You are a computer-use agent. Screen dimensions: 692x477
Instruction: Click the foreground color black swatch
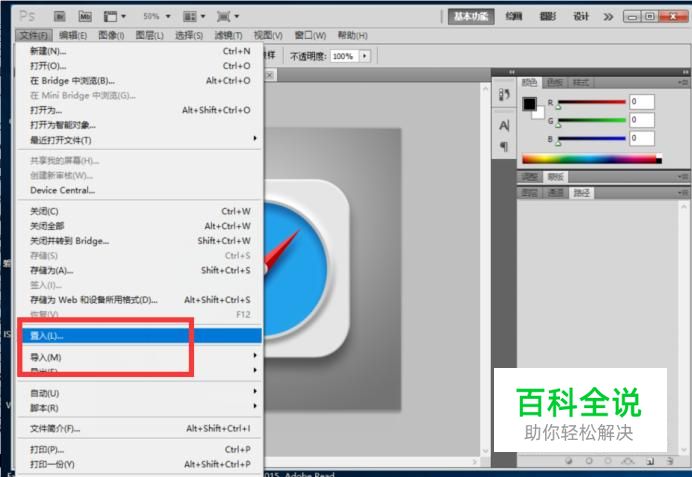click(530, 104)
